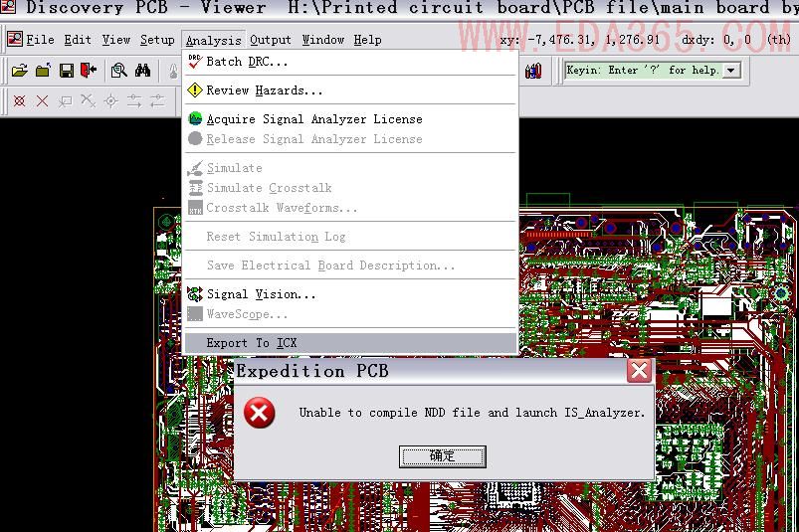Click the red exit door icon
The width and height of the screenshot is (799, 532).
pyautogui.click(x=89, y=71)
